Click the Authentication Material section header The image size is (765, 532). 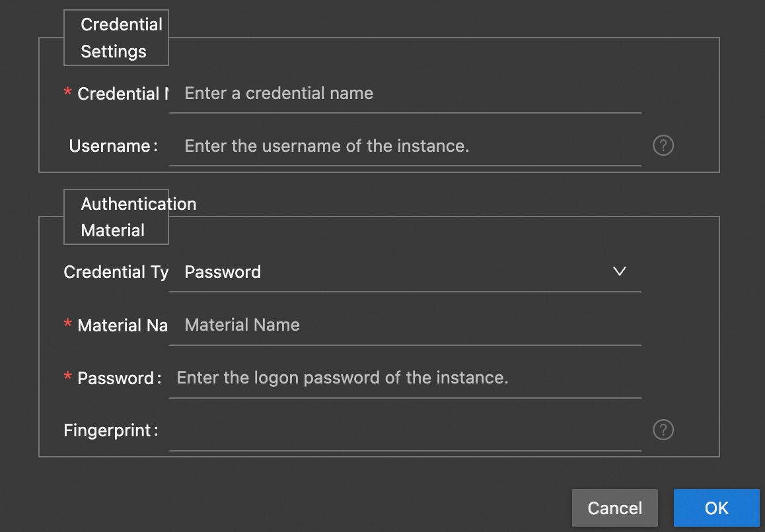click(x=116, y=217)
